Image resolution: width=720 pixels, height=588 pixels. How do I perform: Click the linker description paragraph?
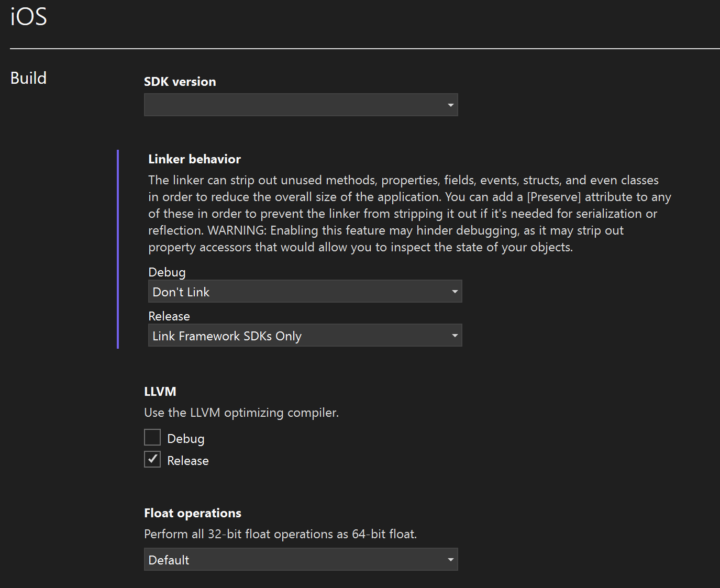coord(409,214)
